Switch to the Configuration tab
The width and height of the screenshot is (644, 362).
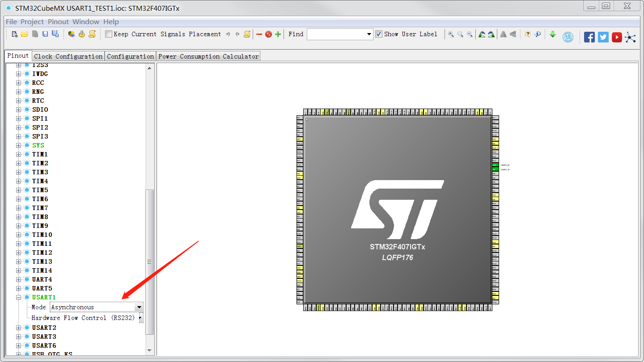click(x=130, y=56)
